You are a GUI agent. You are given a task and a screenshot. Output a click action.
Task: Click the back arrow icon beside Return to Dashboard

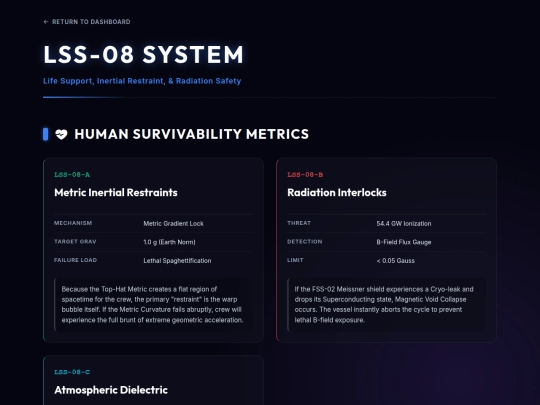point(46,22)
